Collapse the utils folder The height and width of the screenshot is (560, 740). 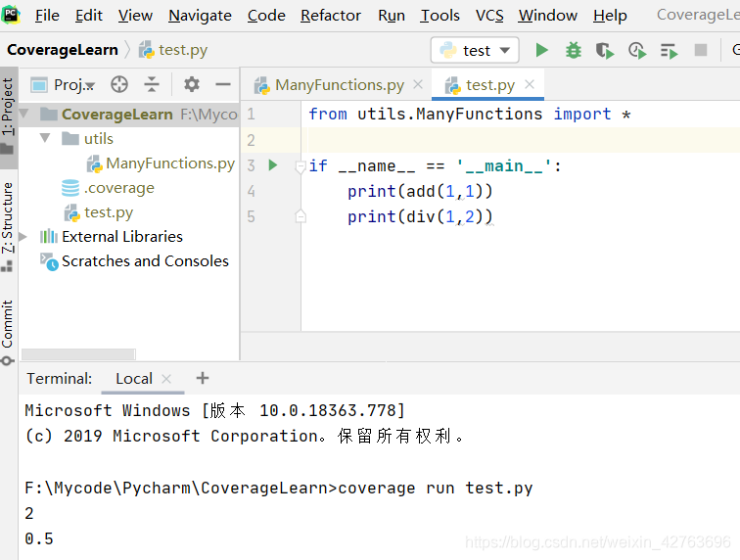point(45,138)
